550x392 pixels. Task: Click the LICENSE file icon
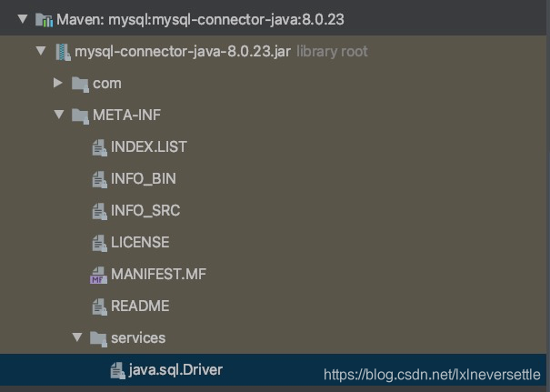tap(100, 243)
